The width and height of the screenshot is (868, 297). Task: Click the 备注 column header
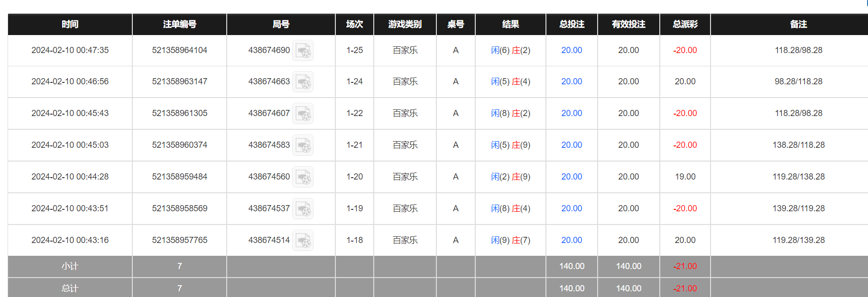click(798, 24)
